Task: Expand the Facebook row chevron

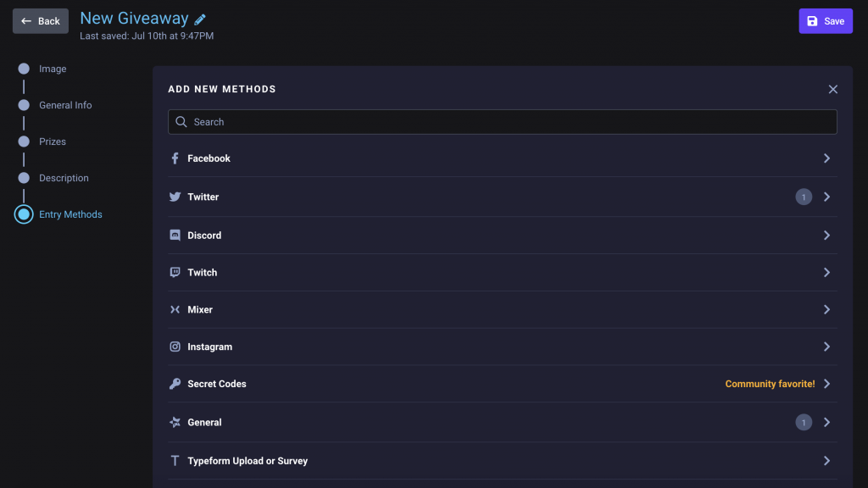Action: point(826,158)
